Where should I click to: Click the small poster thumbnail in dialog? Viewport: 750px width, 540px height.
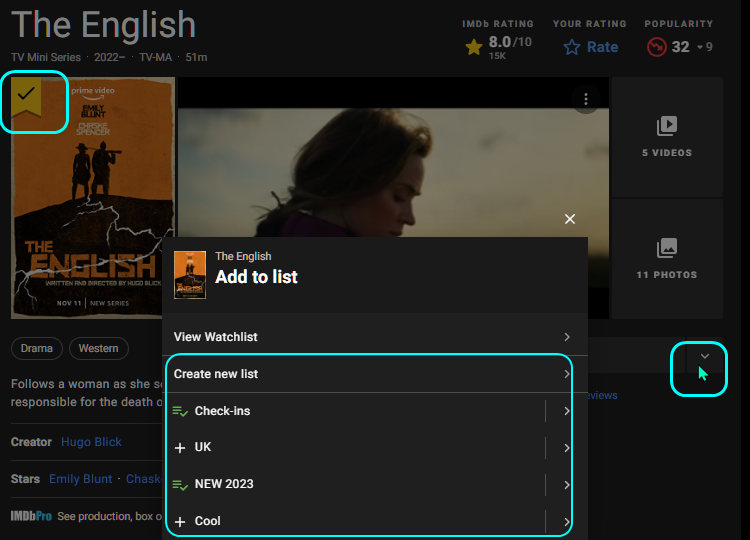(x=190, y=275)
